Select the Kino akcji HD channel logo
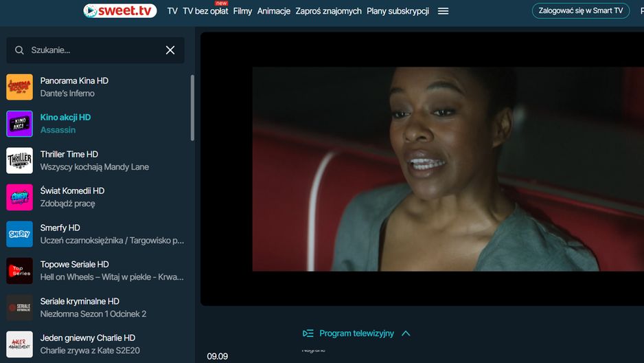The image size is (644, 363). [19, 124]
